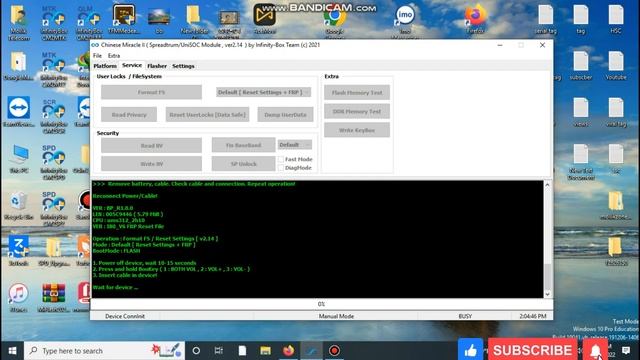Open the Default dropdown beside Fix BaseBand
The height and width of the screenshot is (360, 640).
coord(295,145)
